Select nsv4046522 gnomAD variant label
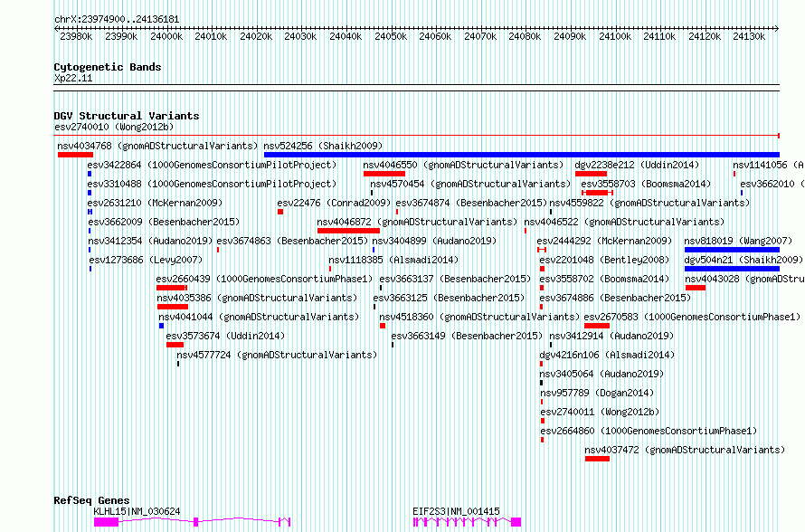Screen dimensions: 805x532 click(x=624, y=222)
